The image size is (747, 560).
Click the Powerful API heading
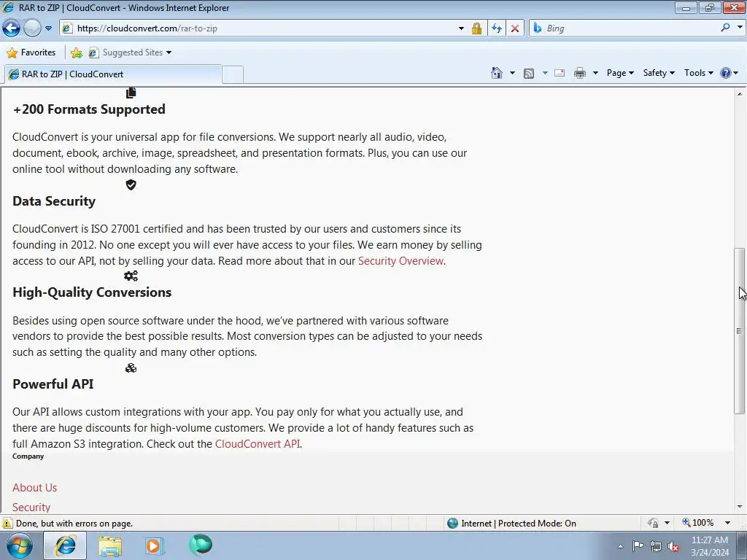[53, 384]
